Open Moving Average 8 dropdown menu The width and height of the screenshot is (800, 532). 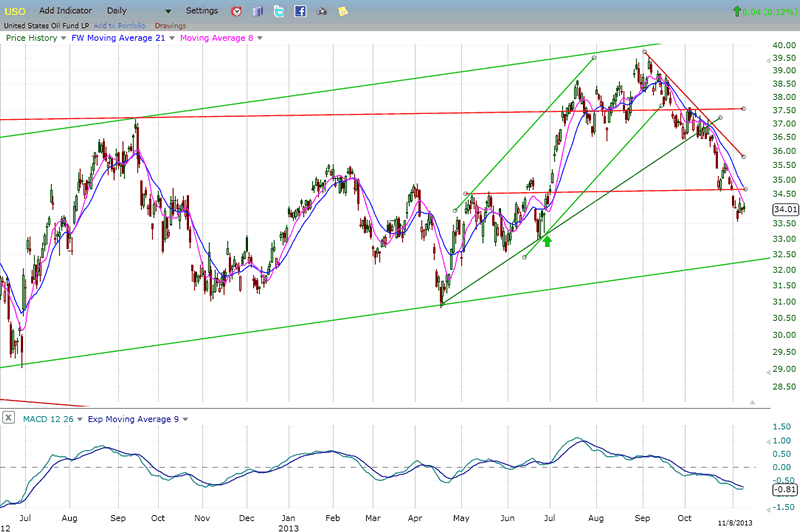[x=260, y=38]
